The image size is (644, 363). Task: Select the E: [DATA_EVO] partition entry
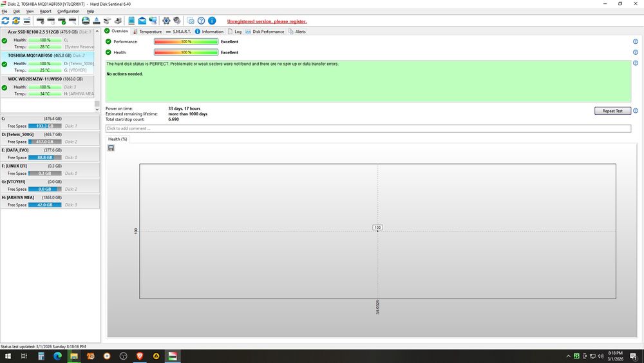(x=50, y=153)
